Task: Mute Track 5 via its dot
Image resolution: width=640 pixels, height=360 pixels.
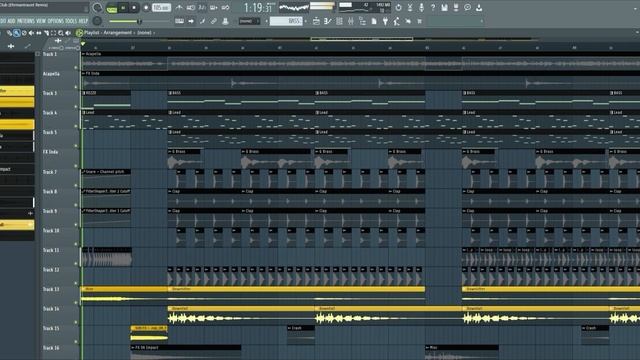Action: pos(76,146)
